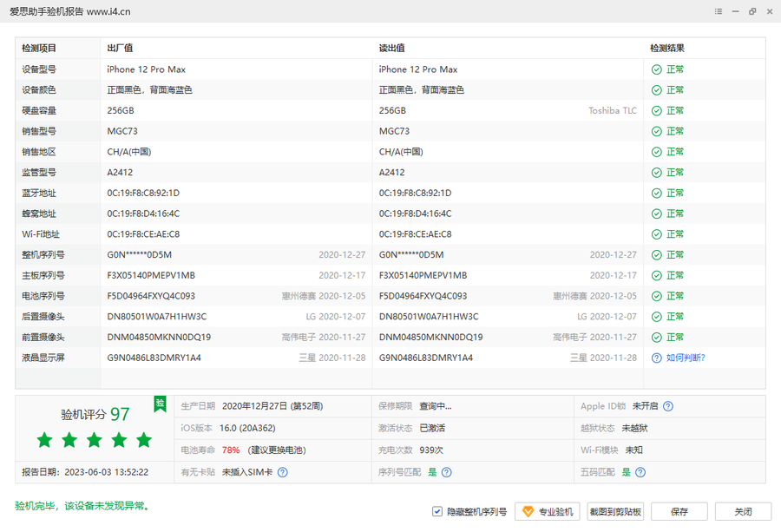Click the 出厂值 column header
The width and height of the screenshot is (781, 532).
coord(120,49)
